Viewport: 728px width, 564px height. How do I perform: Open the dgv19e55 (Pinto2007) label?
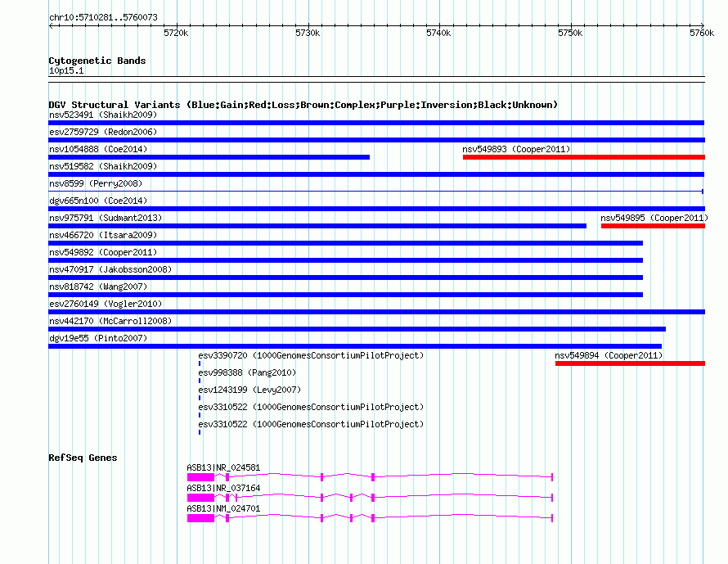[98, 338]
